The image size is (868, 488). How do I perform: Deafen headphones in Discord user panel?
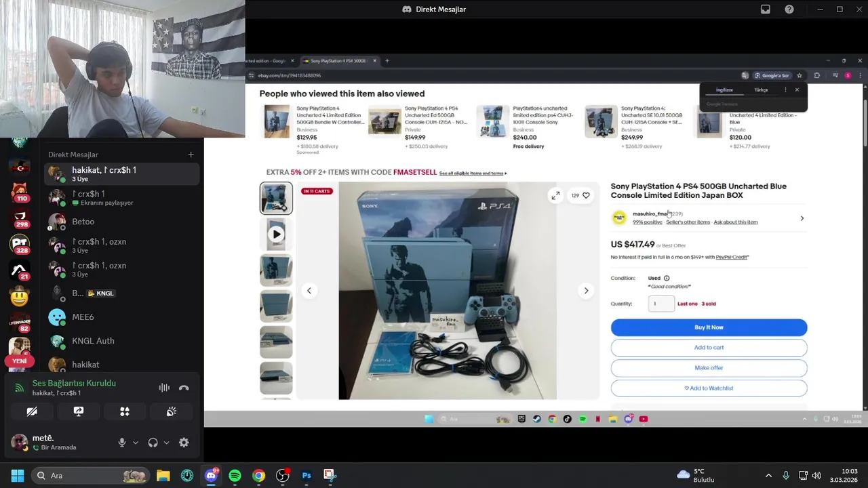tap(153, 443)
